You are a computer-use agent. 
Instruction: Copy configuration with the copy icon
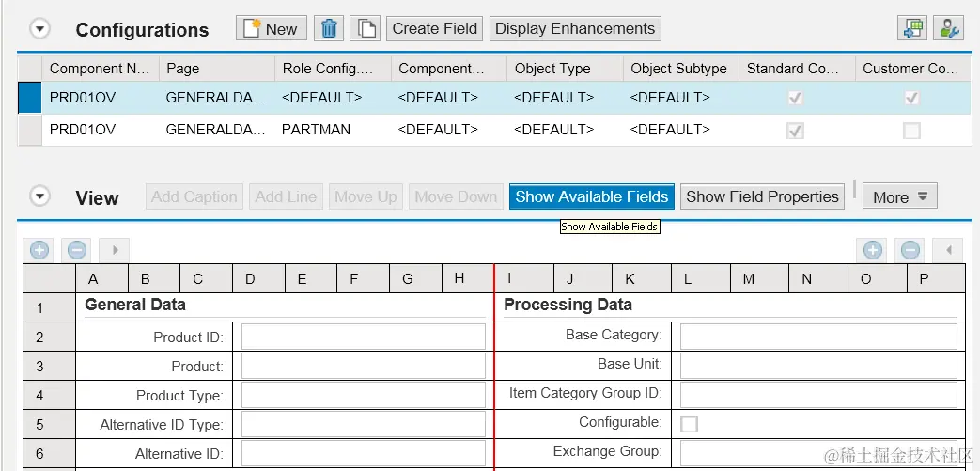(x=366, y=29)
